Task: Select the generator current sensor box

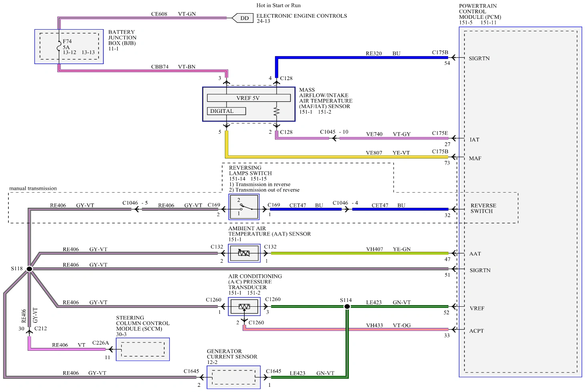Action: point(233,377)
